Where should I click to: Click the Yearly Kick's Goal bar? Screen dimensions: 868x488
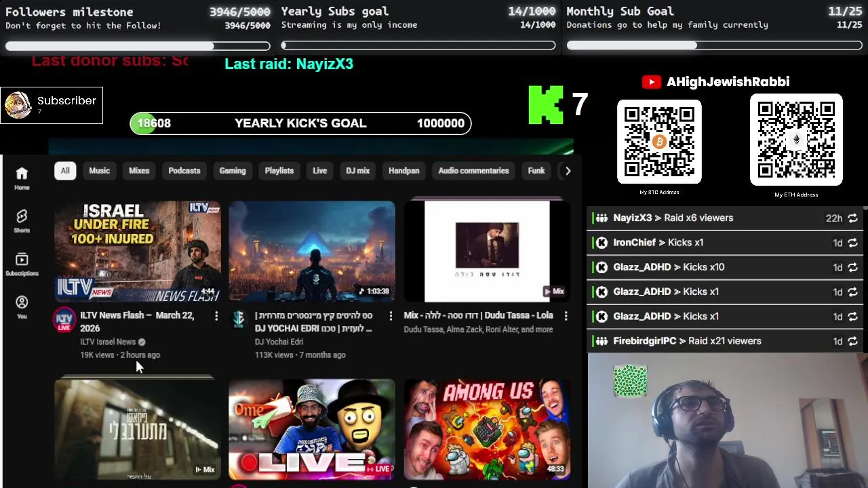point(300,123)
